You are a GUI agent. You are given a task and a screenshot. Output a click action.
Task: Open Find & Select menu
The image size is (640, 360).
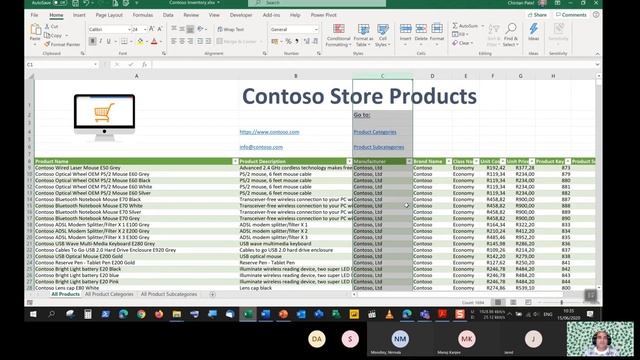(x=511, y=35)
